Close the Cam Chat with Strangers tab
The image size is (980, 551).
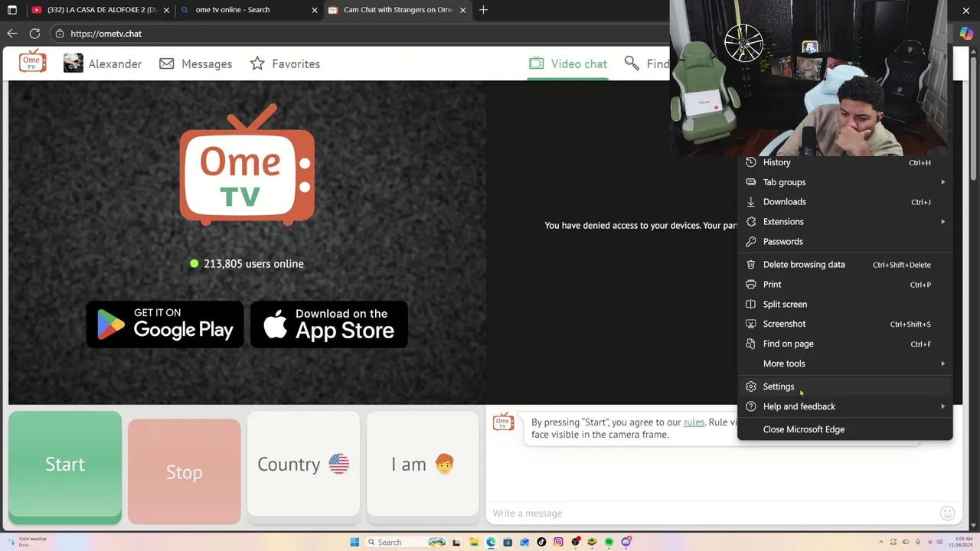[x=462, y=10]
